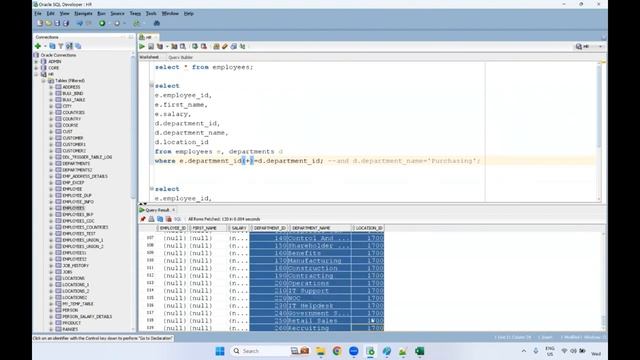Expand the CORE connection node
640x360 pixels.
click(x=36, y=68)
